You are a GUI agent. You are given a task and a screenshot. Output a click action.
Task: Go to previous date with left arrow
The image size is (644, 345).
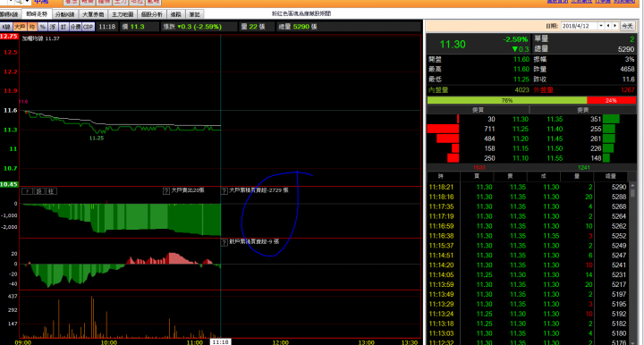pos(608,26)
